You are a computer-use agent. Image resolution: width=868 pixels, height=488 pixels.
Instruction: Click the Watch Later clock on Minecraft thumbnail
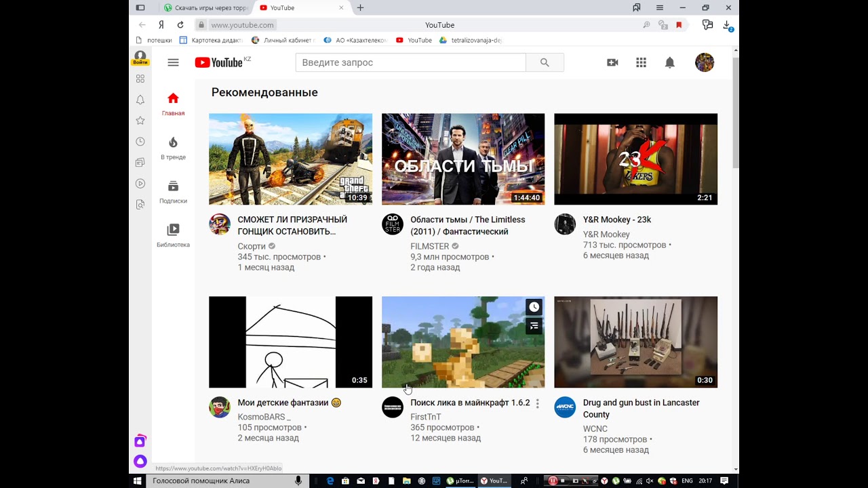pos(534,307)
